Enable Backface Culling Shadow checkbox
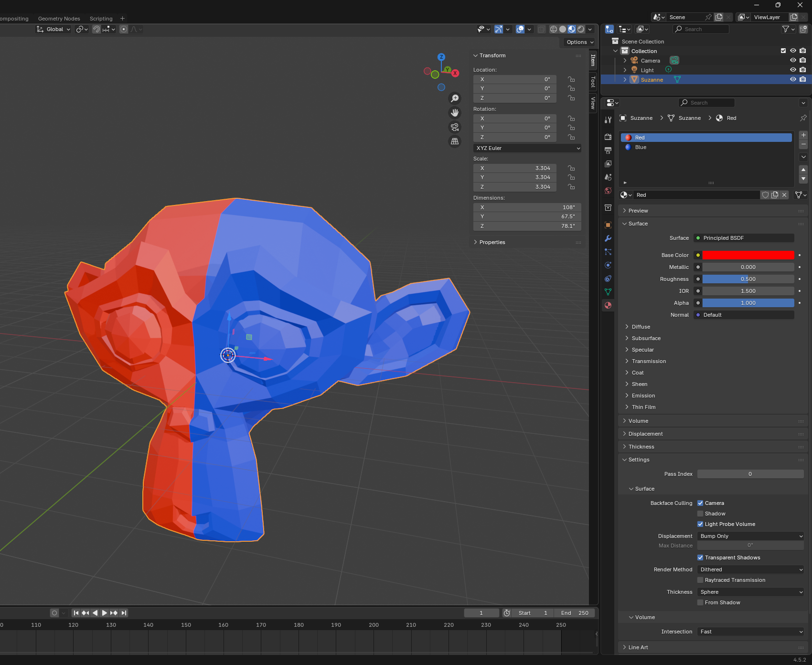The image size is (812, 665). pyautogui.click(x=700, y=514)
